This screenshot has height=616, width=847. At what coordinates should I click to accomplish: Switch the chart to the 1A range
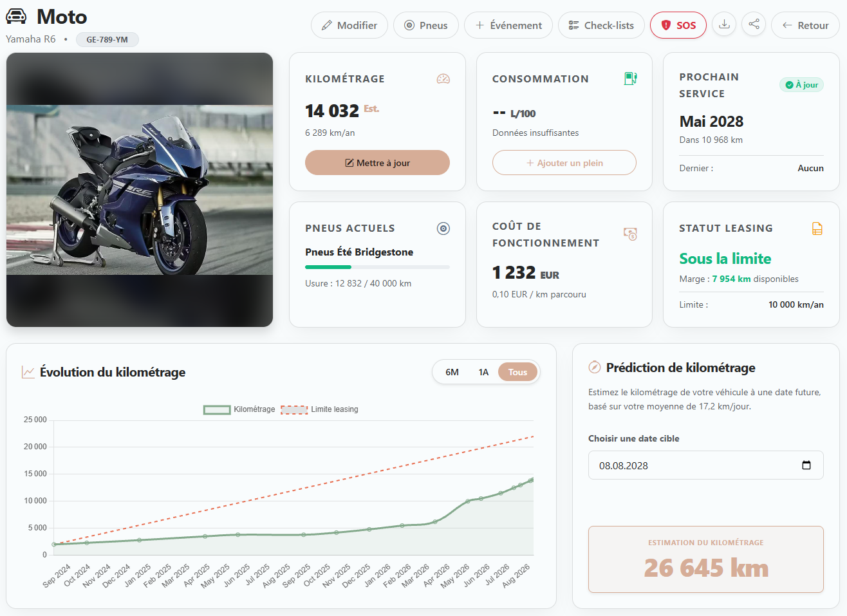(x=483, y=372)
